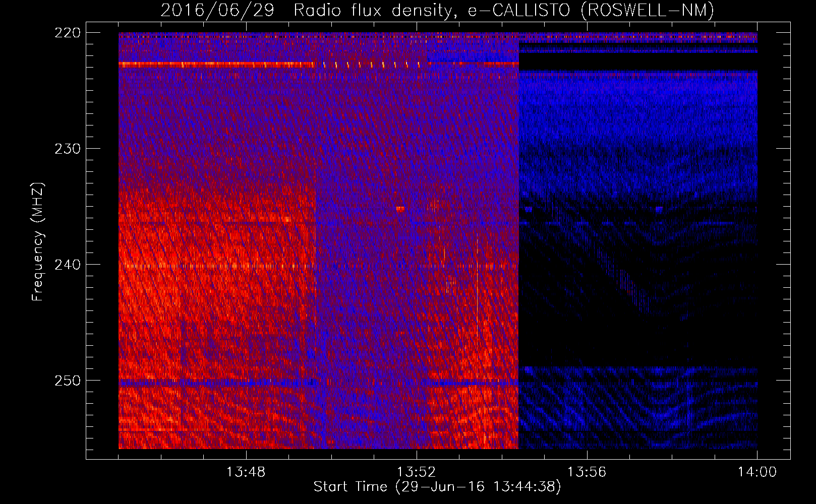Click the 'Start Time (29-Jun-16 13:44:38)' label
This screenshot has height=504, width=816.
(x=437, y=487)
